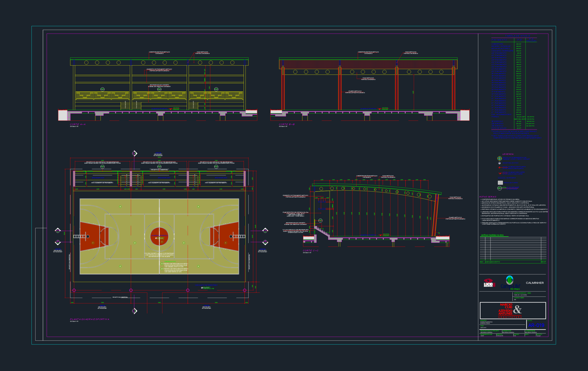Viewport: 588px width, 371px height.
Task: Select the floor level-change symbol in the legend
Action: click(499, 163)
